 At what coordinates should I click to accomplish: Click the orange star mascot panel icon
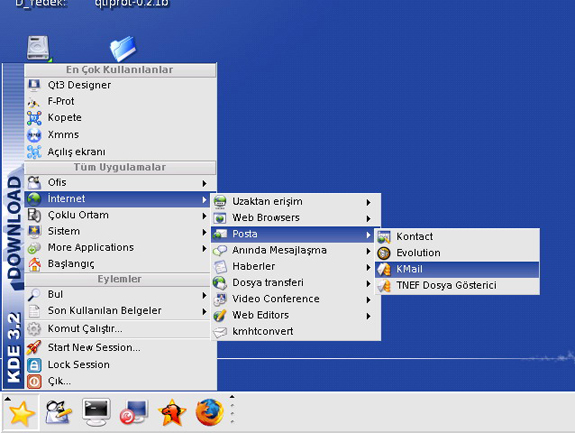[172, 412]
